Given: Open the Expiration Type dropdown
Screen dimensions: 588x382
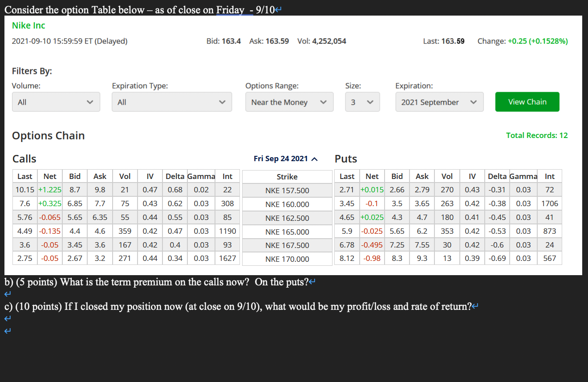Looking at the screenshot, I should click(172, 102).
